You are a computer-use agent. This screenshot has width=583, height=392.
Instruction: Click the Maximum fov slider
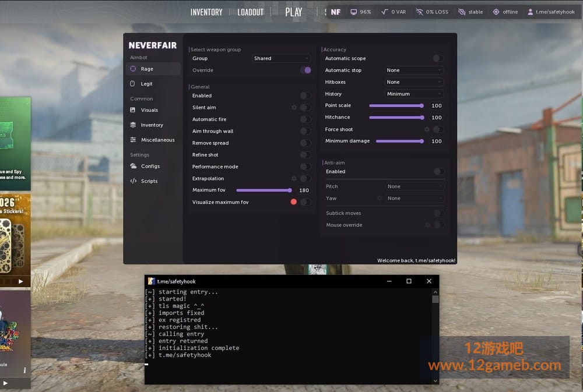264,190
